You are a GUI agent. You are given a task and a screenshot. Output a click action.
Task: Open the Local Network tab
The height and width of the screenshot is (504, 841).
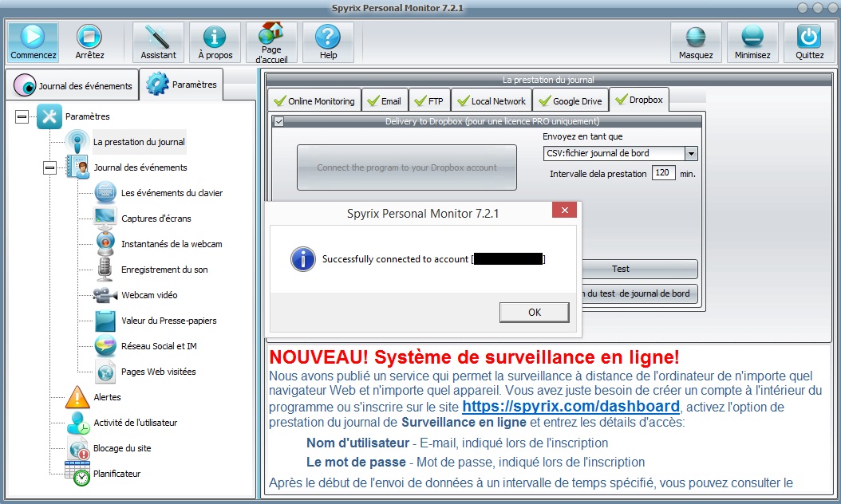(492, 100)
